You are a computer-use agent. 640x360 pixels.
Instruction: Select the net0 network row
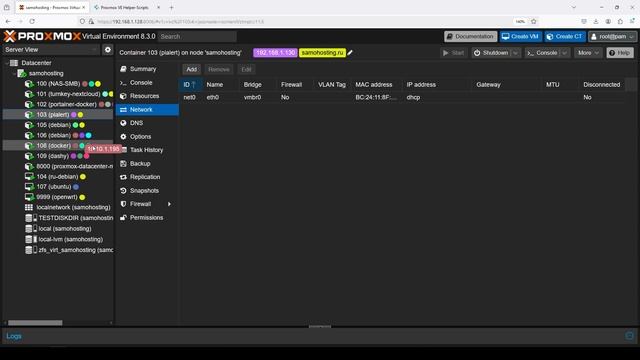pos(402,97)
